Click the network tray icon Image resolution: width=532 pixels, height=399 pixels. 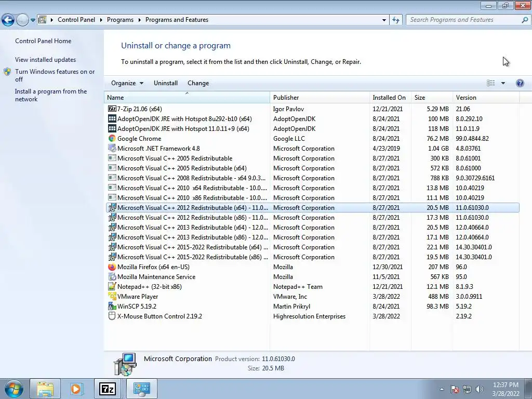tap(467, 389)
